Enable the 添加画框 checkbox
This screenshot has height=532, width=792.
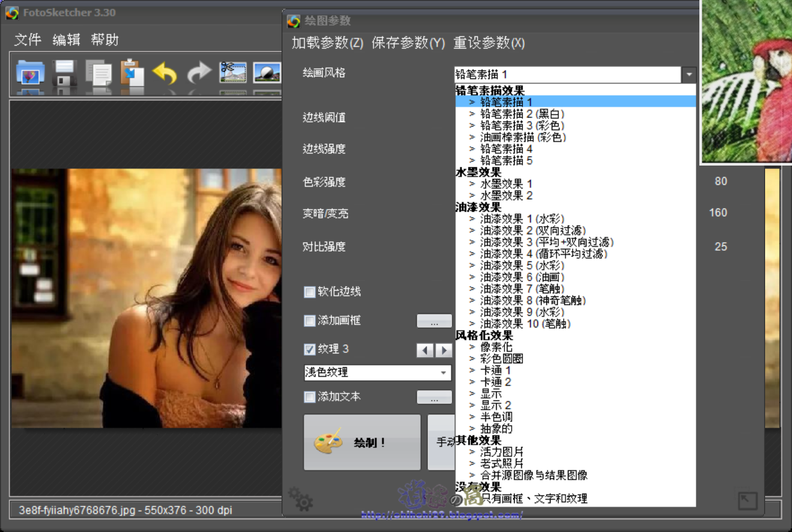(310, 321)
